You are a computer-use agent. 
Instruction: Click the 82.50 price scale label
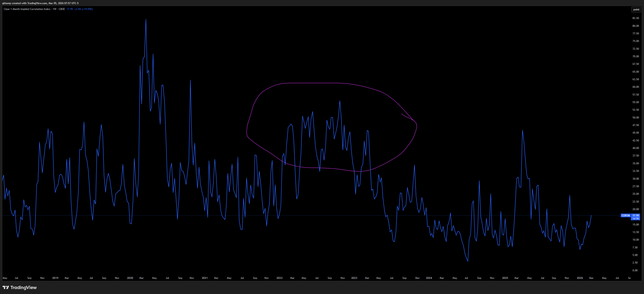[x=636, y=18]
